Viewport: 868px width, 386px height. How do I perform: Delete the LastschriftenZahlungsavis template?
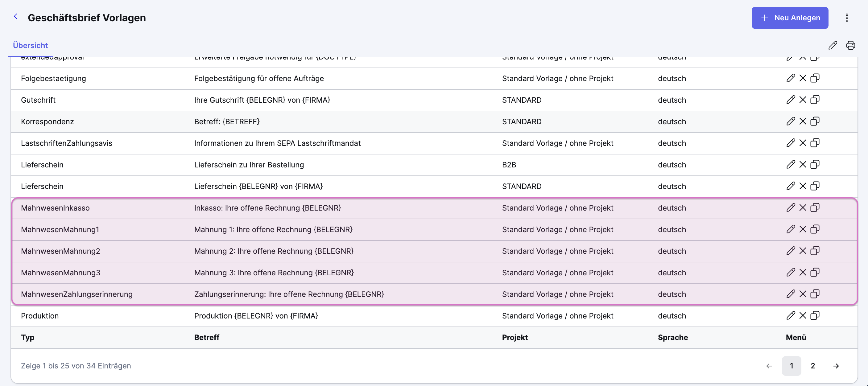[803, 143]
